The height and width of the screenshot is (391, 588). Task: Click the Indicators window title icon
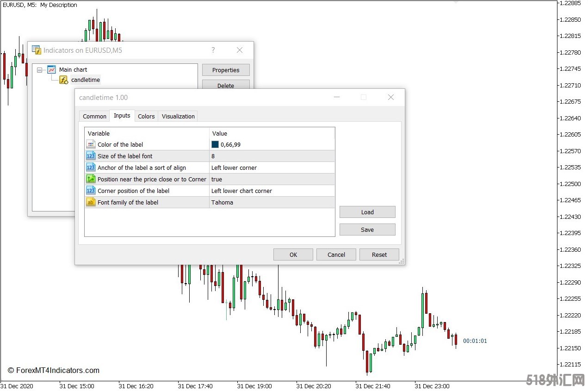(36, 50)
